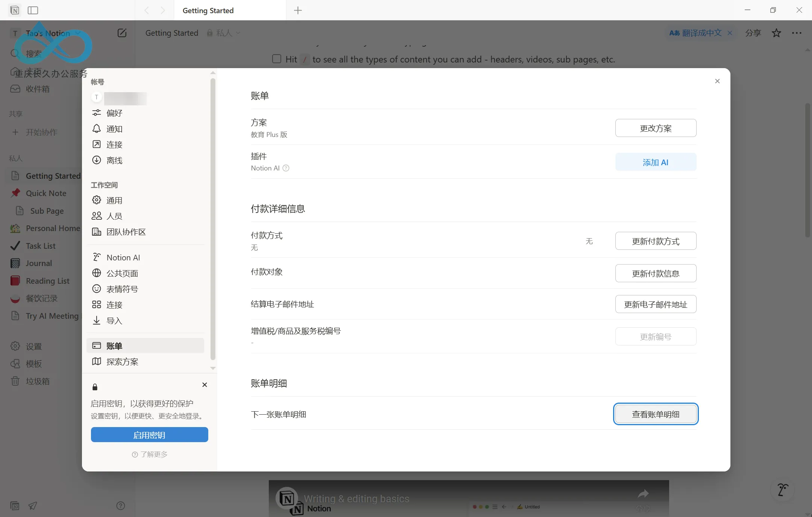Click settings sidebar scrollbar down arrow
This screenshot has height=517, width=812.
pos(213,368)
